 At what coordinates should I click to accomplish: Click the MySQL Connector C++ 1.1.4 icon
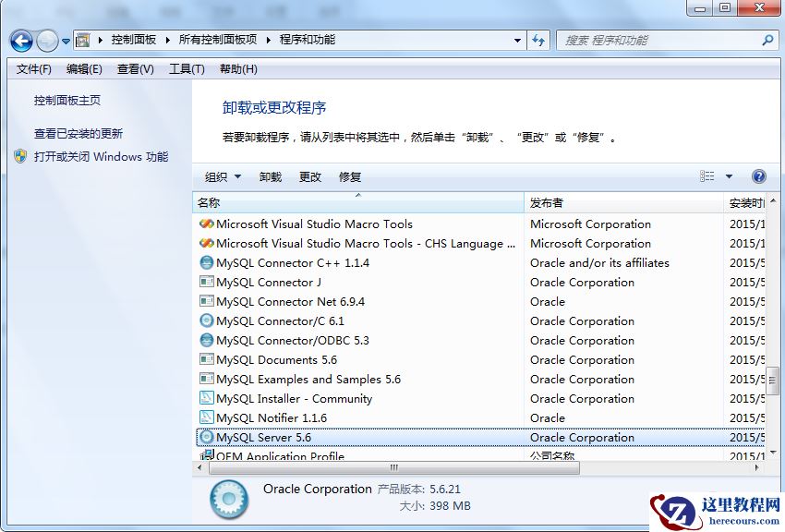click(206, 262)
